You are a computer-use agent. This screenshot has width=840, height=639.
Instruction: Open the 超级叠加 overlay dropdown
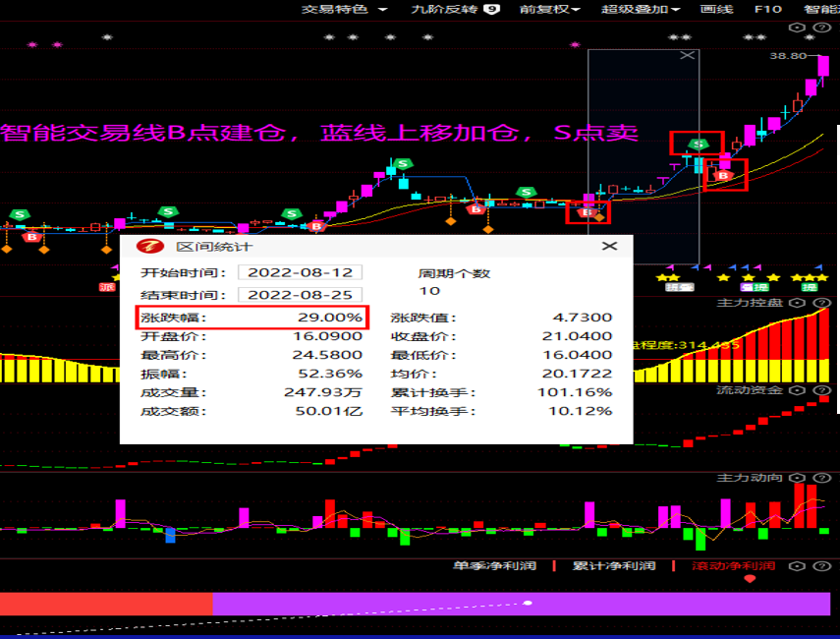[641, 9]
